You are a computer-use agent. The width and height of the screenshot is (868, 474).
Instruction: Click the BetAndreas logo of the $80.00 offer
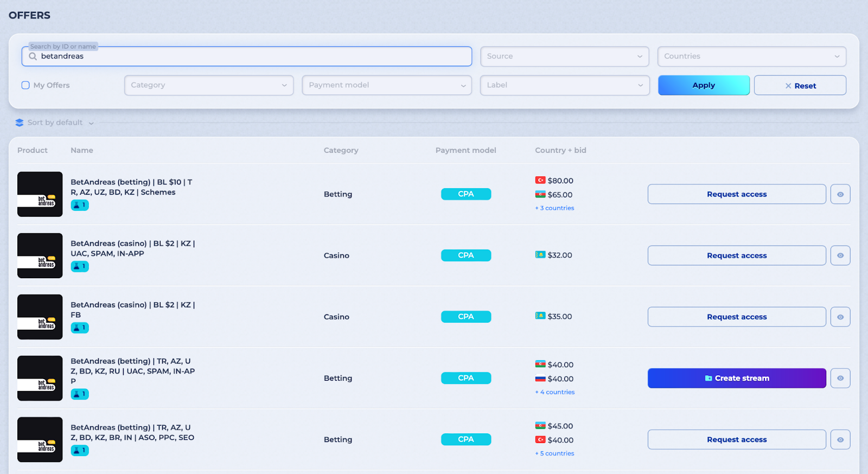[x=40, y=194]
